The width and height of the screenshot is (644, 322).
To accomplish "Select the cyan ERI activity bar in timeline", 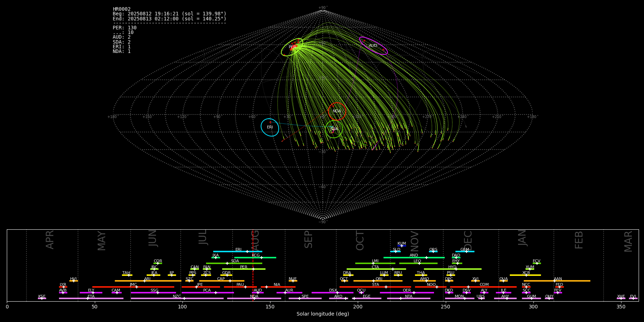I will pyautogui.click(x=238, y=252).
